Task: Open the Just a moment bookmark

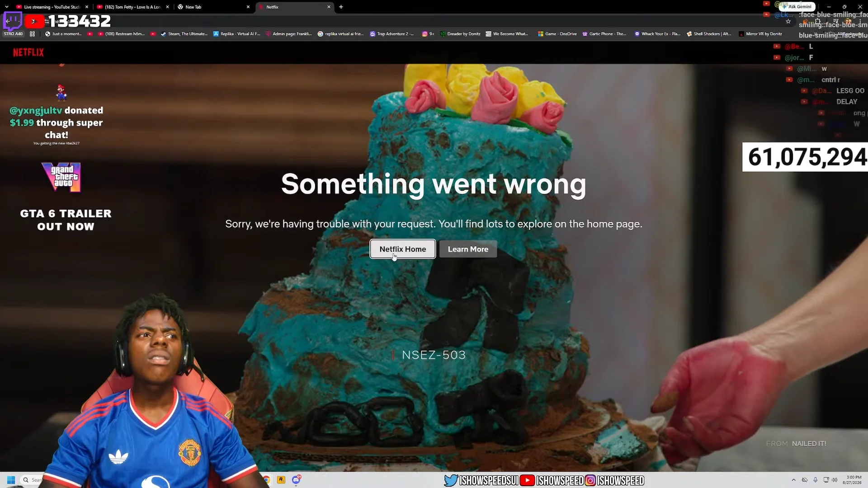Action: click(63, 34)
